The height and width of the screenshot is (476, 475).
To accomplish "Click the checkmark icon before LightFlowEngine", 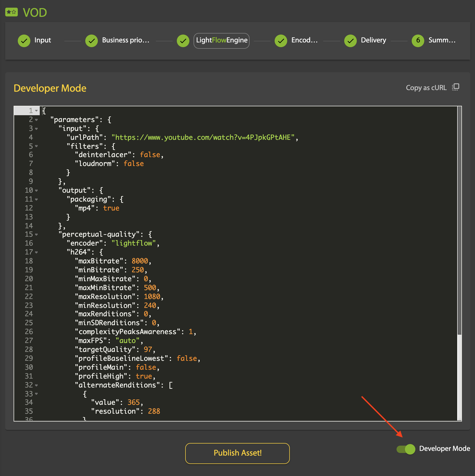I will coord(183,41).
